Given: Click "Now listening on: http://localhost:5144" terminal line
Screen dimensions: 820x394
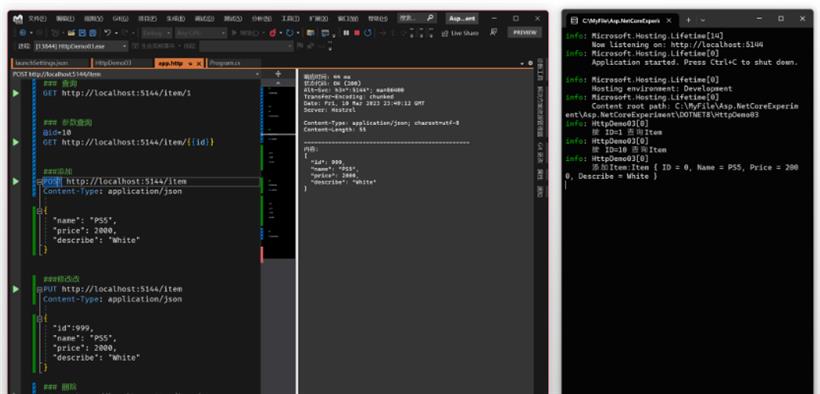Looking at the screenshot, I should [677, 45].
